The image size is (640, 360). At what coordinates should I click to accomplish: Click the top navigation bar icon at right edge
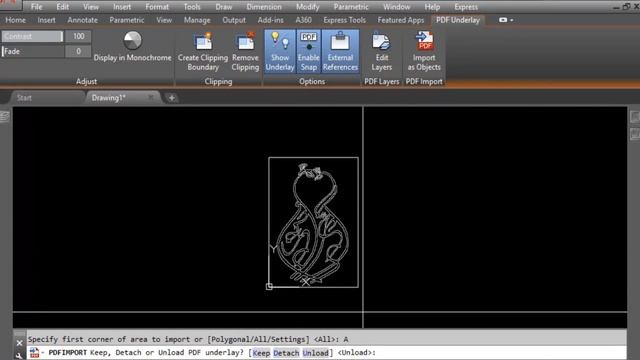(x=635, y=117)
